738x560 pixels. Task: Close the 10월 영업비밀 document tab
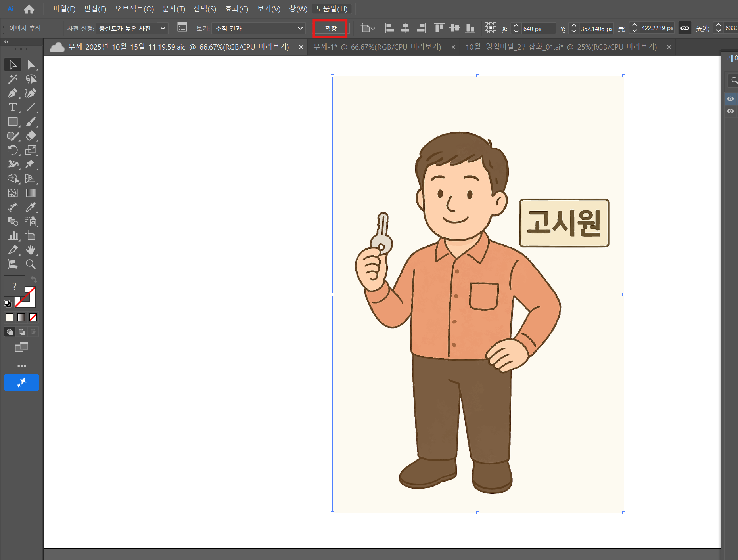[x=669, y=47]
